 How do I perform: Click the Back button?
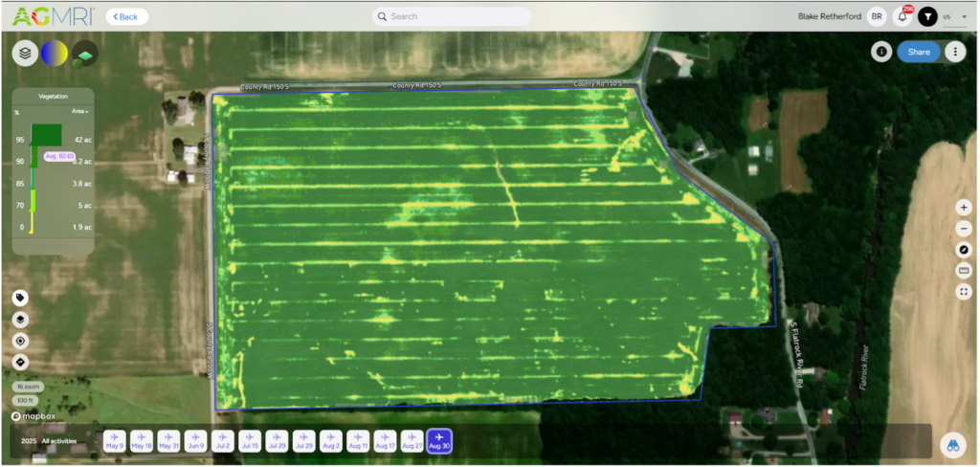click(126, 16)
